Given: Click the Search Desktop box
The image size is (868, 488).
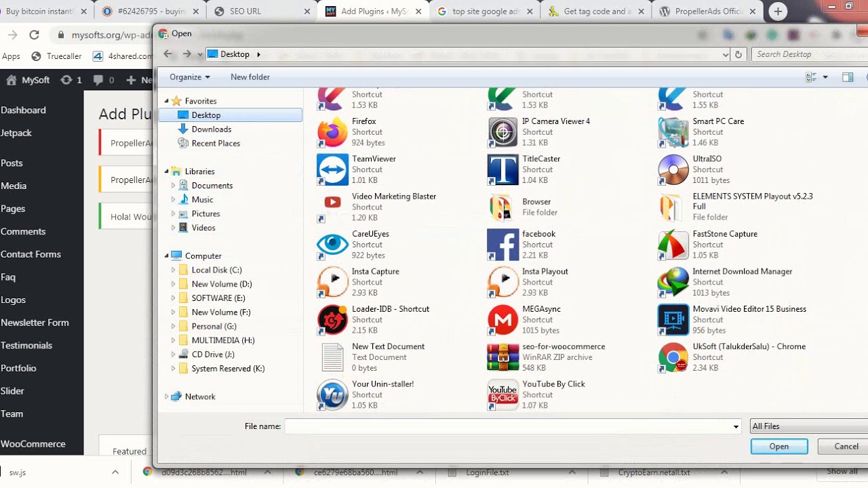Looking at the screenshot, I should (x=810, y=54).
